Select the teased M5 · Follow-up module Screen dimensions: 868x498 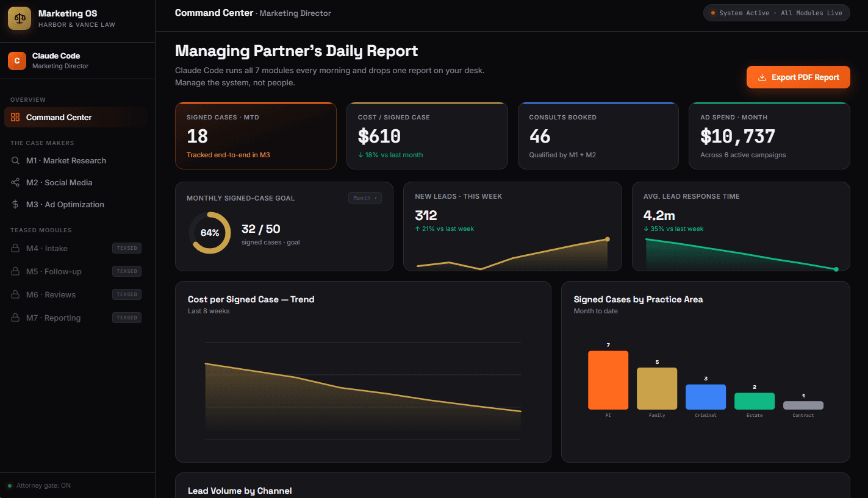(76, 272)
